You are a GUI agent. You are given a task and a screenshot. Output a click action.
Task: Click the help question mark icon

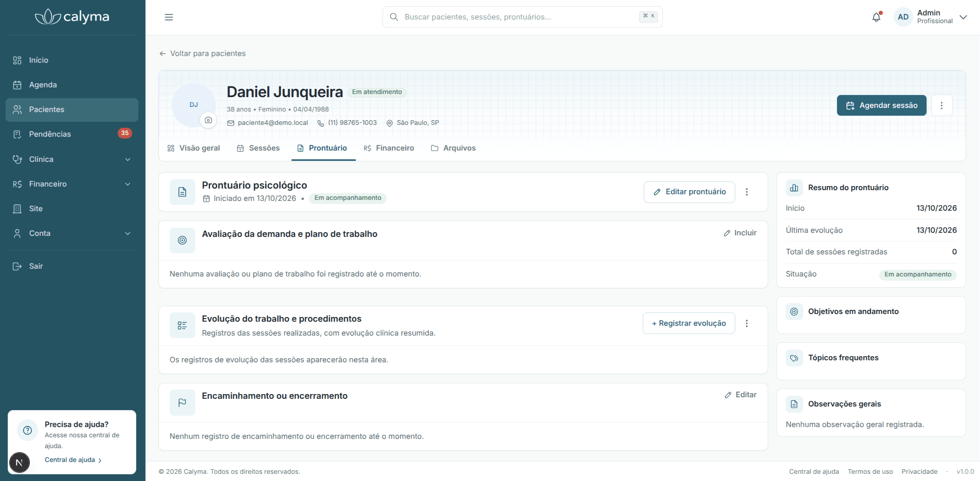(x=27, y=430)
